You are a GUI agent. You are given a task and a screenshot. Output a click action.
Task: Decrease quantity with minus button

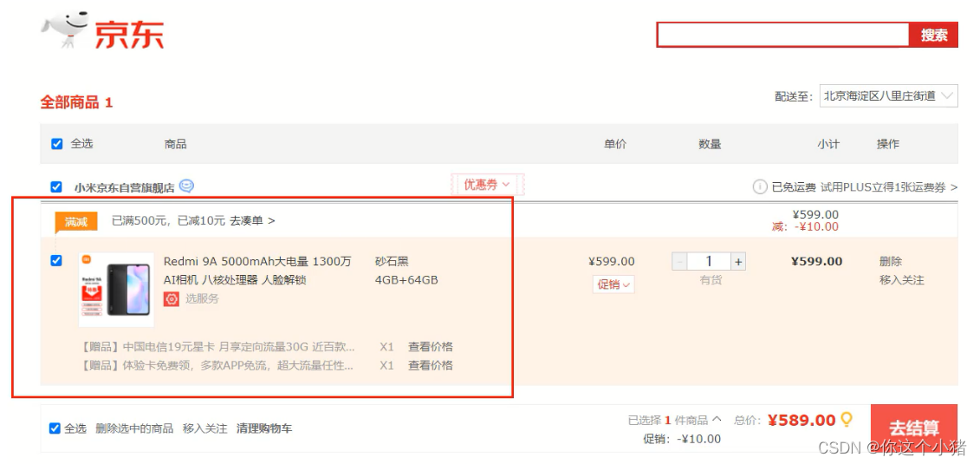point(679,261)
